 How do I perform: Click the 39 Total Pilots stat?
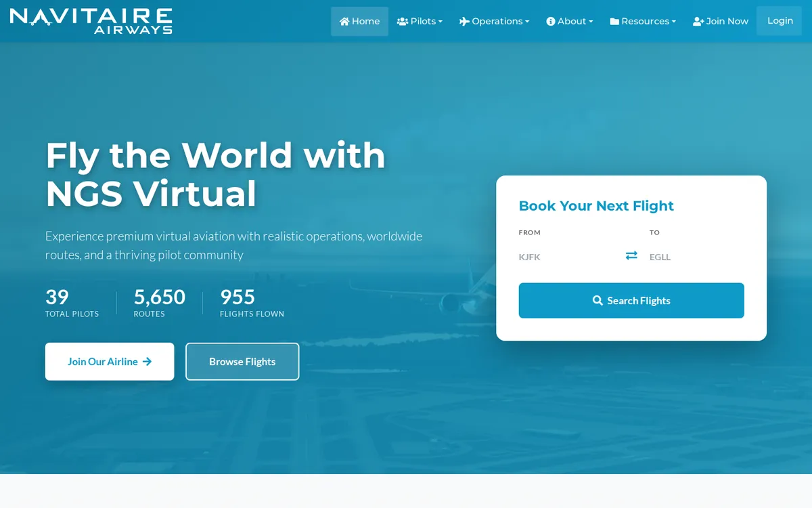tap(72, 303)
